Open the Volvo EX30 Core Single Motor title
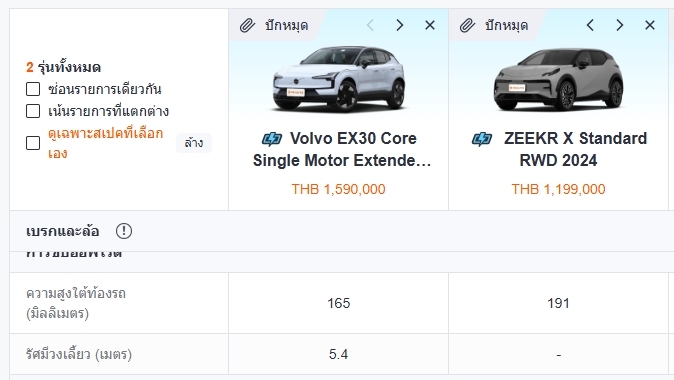 pyautogui.click(x=342, y=149)
